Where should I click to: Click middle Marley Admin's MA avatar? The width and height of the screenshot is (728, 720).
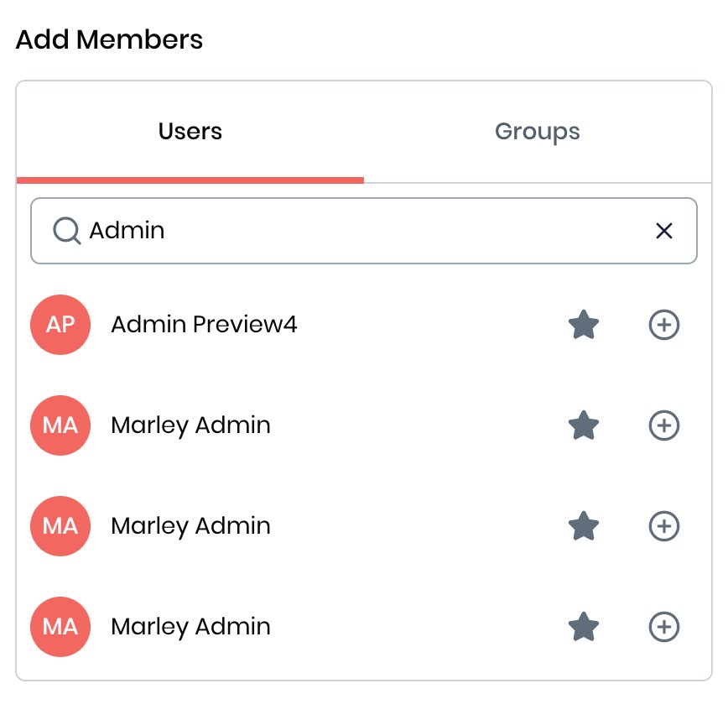click(x=60, y=526)
